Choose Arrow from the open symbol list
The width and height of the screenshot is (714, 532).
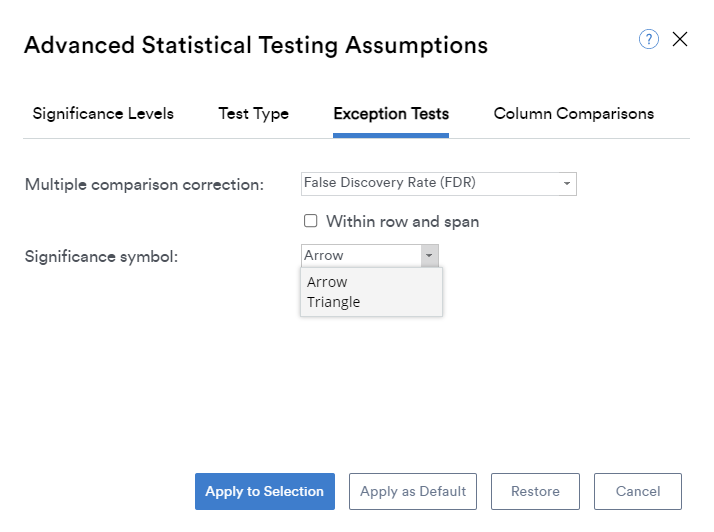coord(328,282)
